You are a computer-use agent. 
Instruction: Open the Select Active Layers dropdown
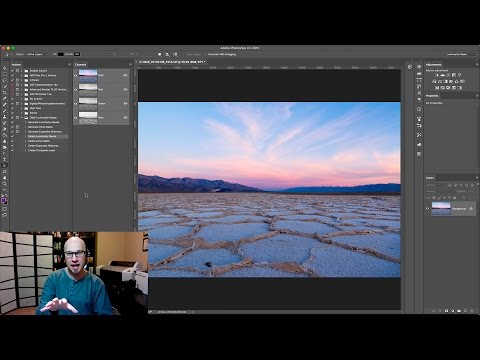click(x=37, y=54)
